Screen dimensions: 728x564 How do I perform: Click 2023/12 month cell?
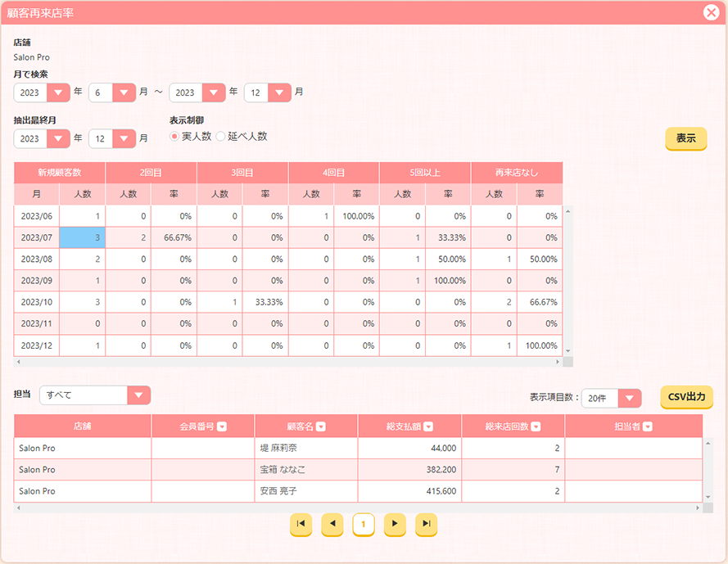[x=37, y=345]
